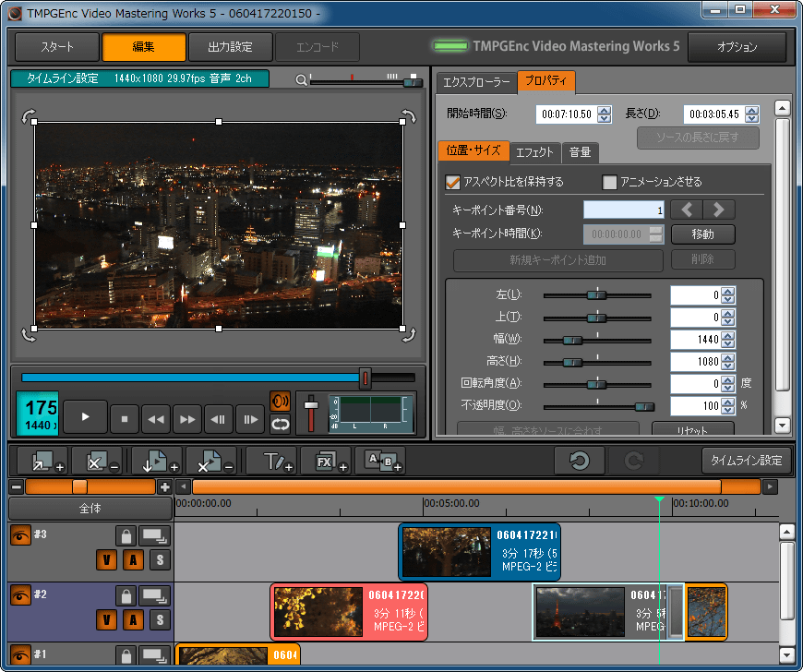Viewport: 803px width, 672px height.
Task: Click the preview zoom magnifier icon
Action: 301,80
